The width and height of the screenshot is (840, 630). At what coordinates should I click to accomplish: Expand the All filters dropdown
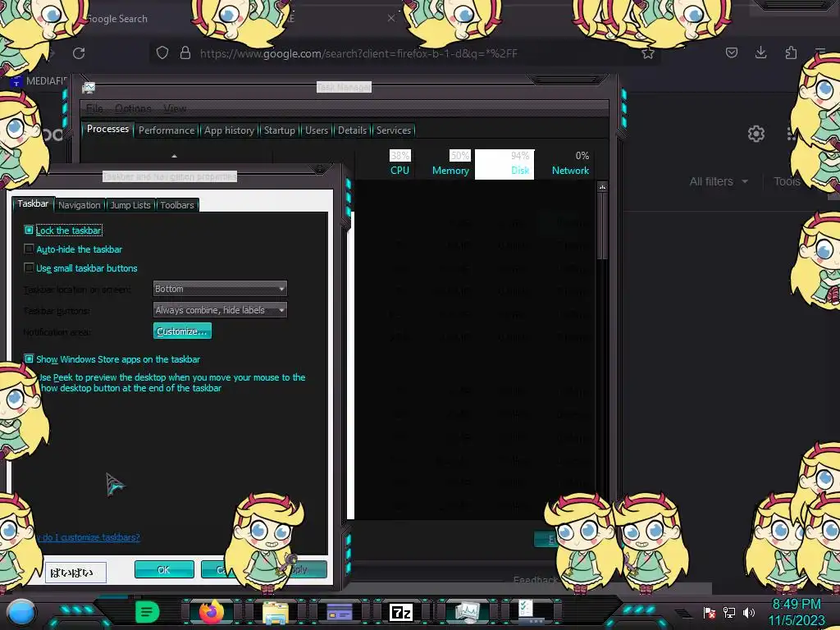click(719, 181)
